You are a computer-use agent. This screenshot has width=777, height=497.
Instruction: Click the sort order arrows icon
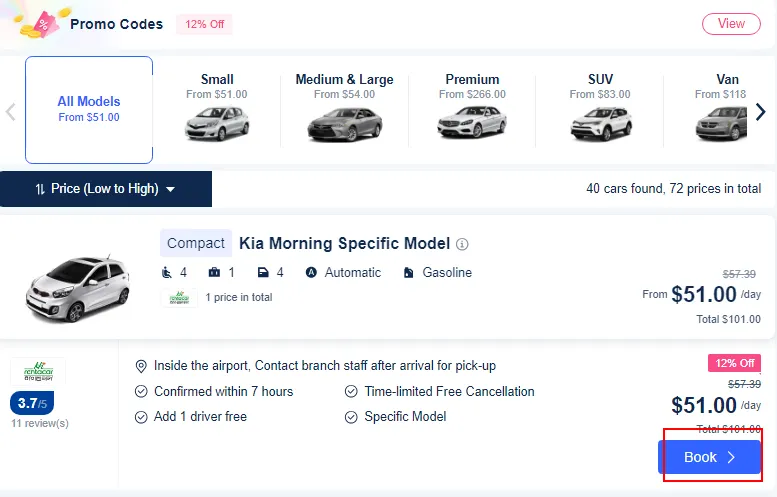pyautogui.click(x=40, y=189)
